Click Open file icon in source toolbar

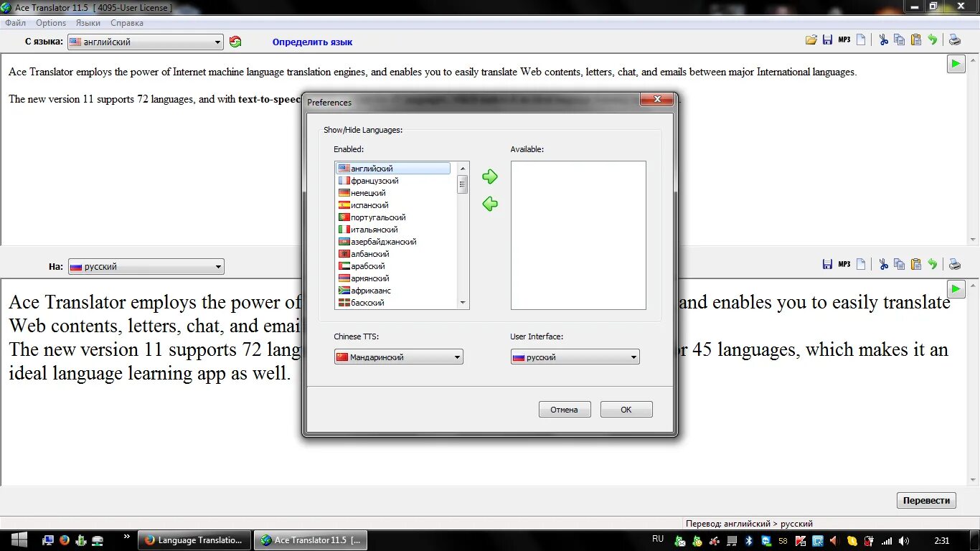(x=811, y=40)
